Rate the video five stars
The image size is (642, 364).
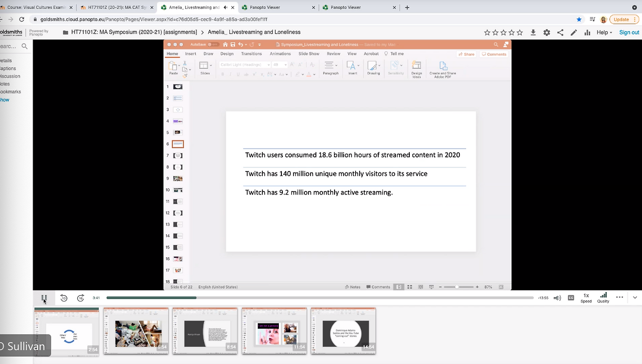tap(520, 32)
